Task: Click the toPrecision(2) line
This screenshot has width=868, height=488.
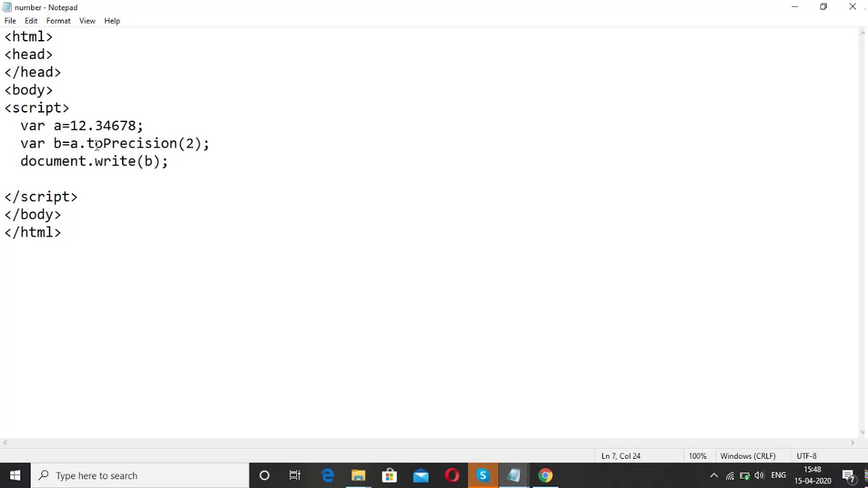Action: point(115,144)
